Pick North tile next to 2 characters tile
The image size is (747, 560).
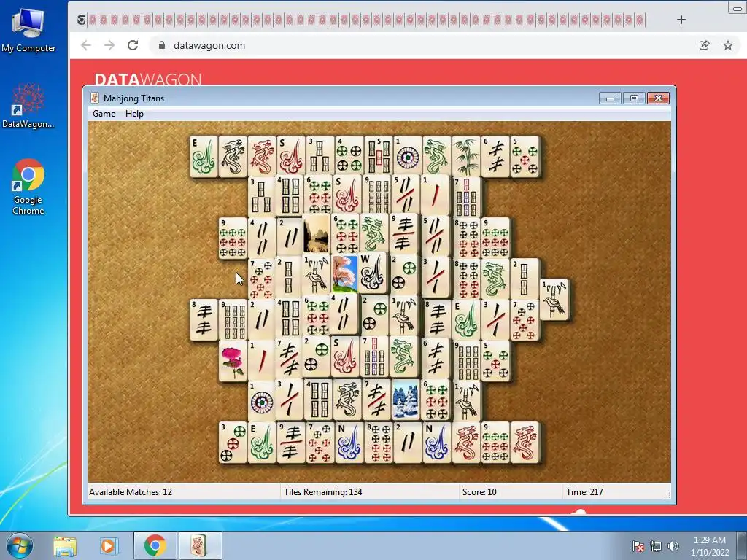[x=437, y=443]
